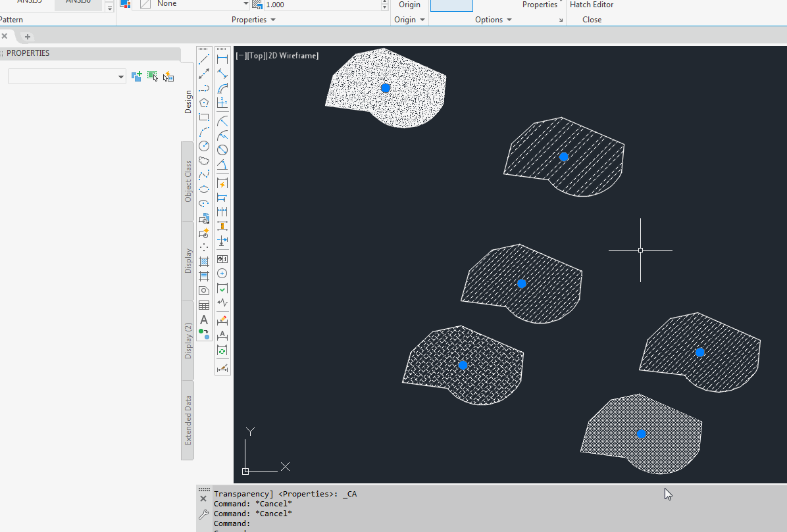Click the Select Objects icon in Properties
The width and height of the screenshot is (787, 532).
tap(153, 77)
